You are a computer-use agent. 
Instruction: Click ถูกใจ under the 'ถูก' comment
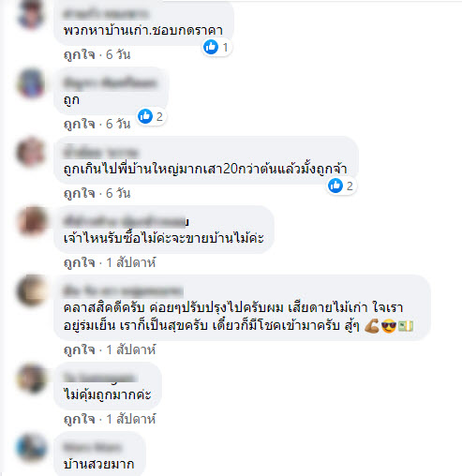80,125
